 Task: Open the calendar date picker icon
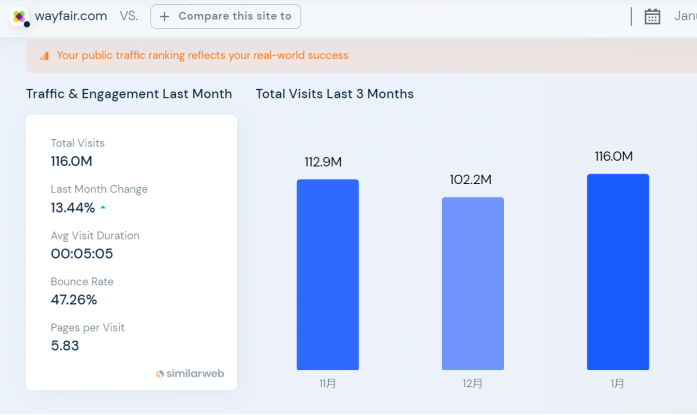click(653, 16)
